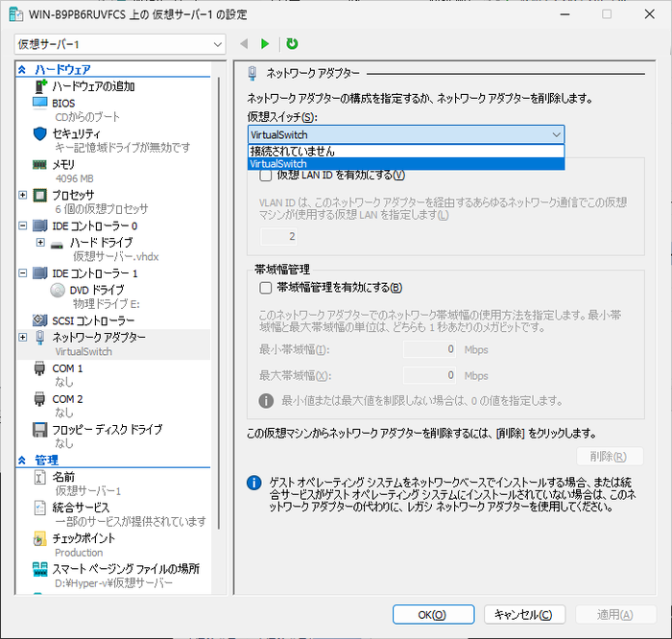This screenshot has height=639, width=672.
Task: Select the floppy disk drive icon
Action: (40, 430)
